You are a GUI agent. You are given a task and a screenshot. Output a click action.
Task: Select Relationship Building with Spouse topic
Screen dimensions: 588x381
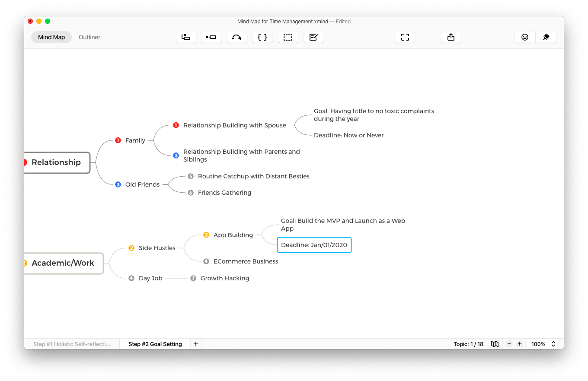click(235, 125)
